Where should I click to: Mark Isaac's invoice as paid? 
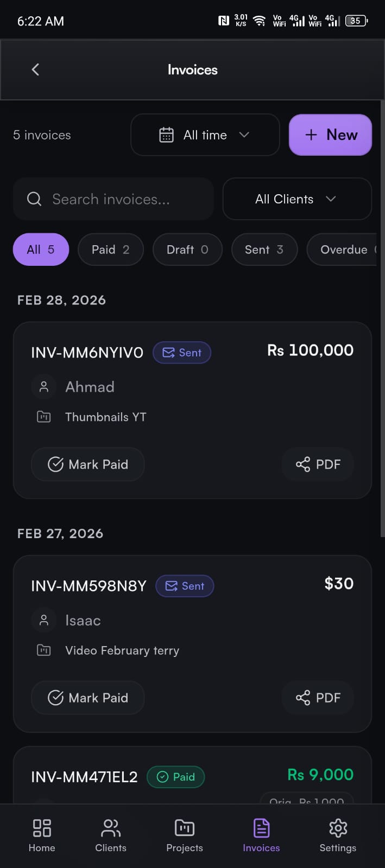[x=87, y=698]
